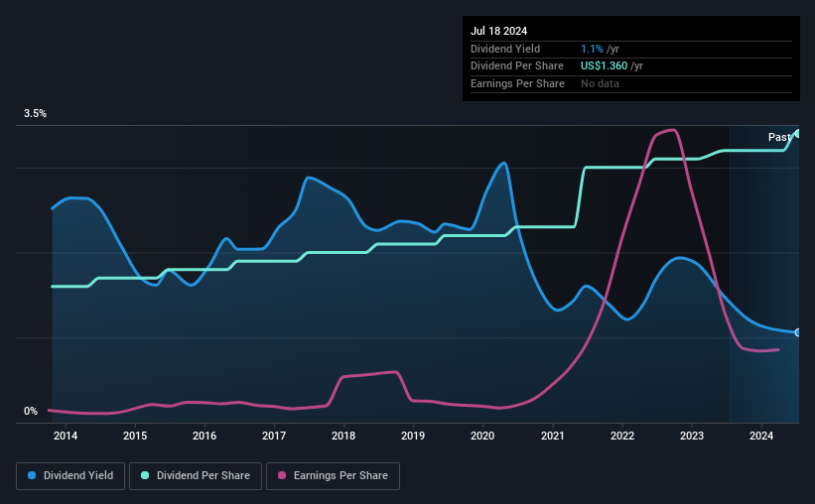Screen dimensions: 815x504
Task: Select the 2021 x-axis label
Action: pyautogui.click(x=553, y=436)
